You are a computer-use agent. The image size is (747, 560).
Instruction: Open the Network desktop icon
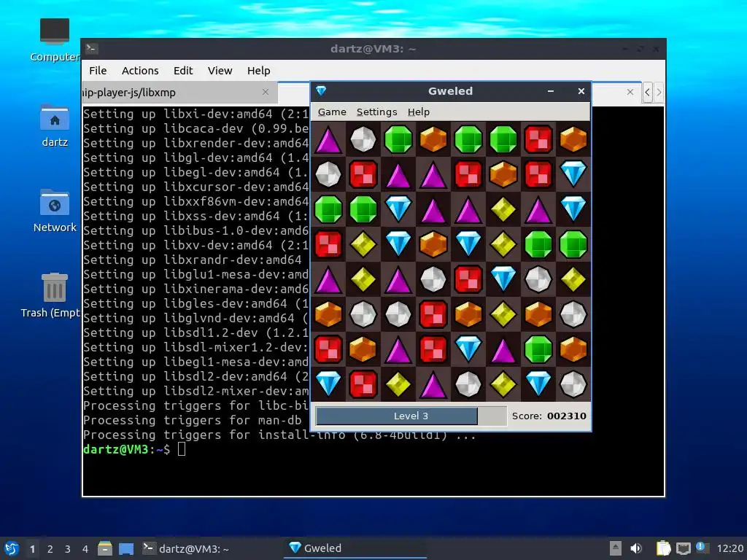tap(55, 211)
